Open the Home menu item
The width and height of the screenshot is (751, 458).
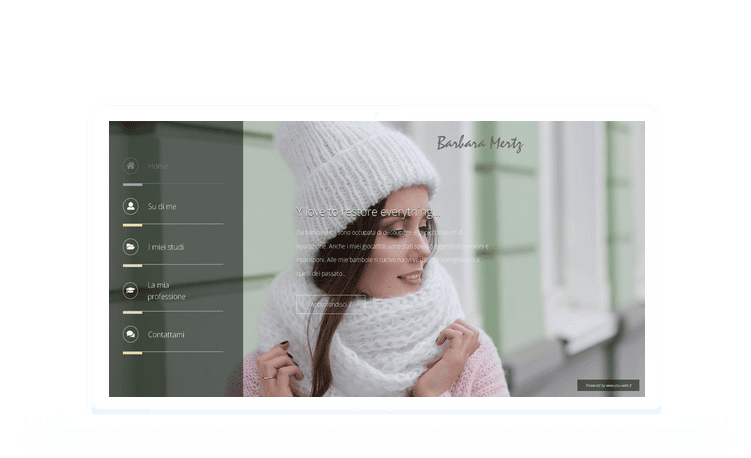tap(158, 166)
